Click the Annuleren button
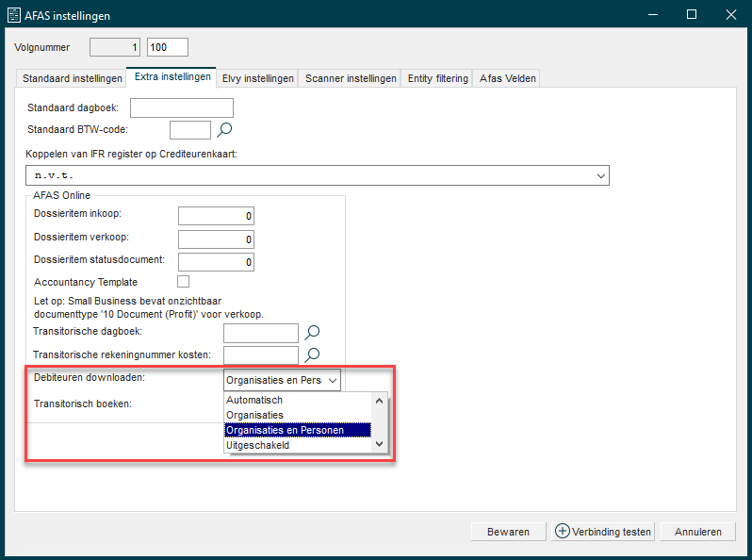Screen dimensions: 752x560 tap(697, 532)
